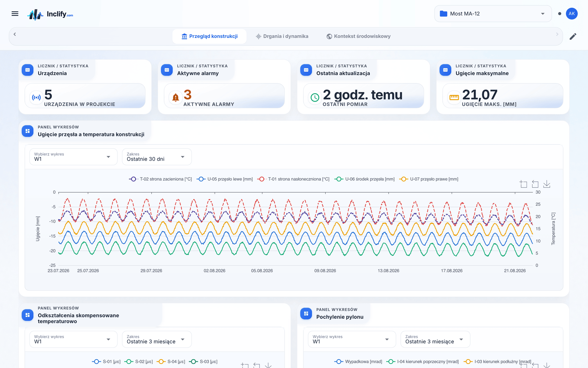Screen dimensions: 588x368
Task: Click the Ugięcie przęsła panel grid icon
Action: tap(28, 131)
